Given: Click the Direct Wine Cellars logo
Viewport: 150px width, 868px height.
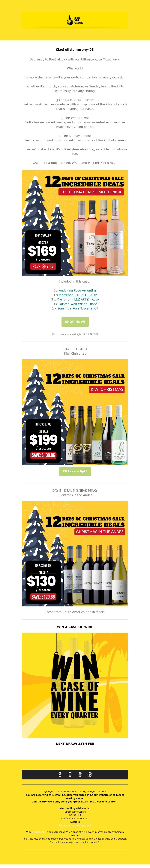Looking at the screenshot, I should [75, 21].
